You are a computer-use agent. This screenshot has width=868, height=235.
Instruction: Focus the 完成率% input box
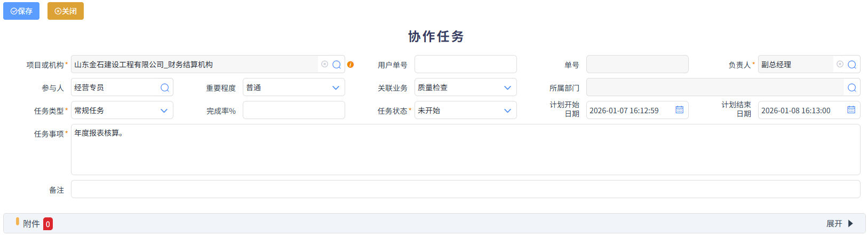tap(293, 111)
